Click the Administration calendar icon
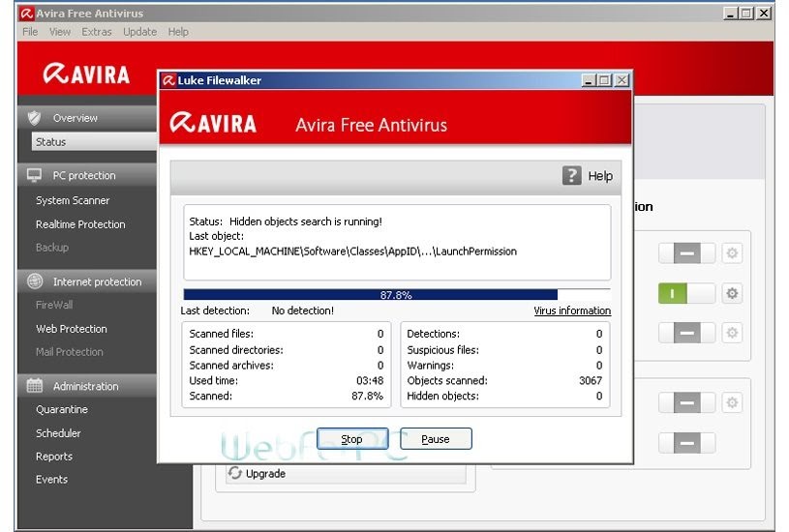 [35, 386]
